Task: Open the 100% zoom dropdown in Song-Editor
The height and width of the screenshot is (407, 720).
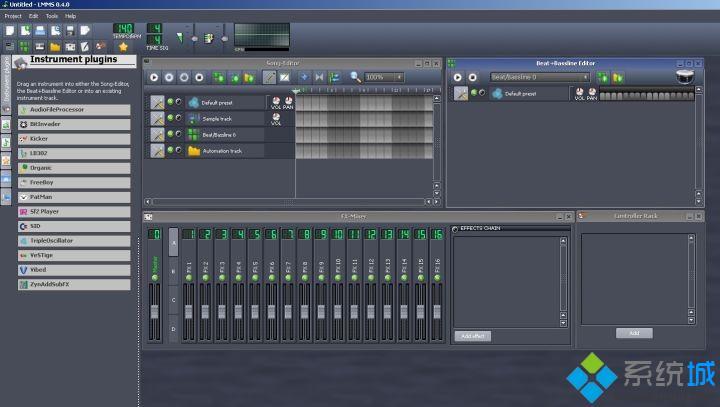Action: tap(384, 77)
